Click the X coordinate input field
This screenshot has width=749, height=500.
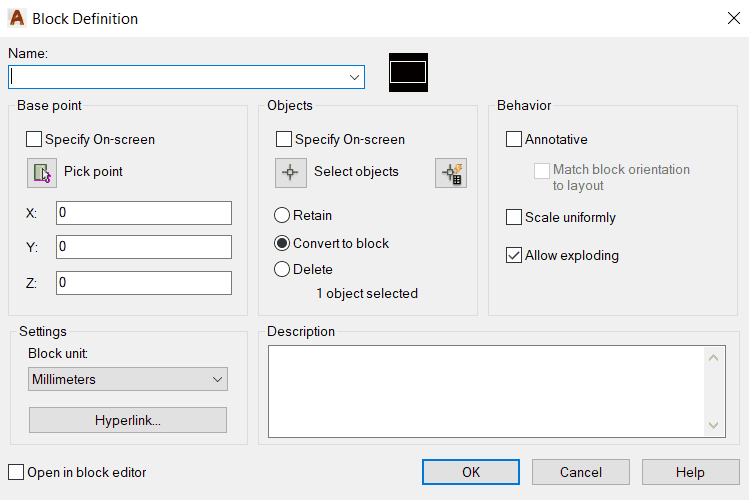tap(144, 213)
